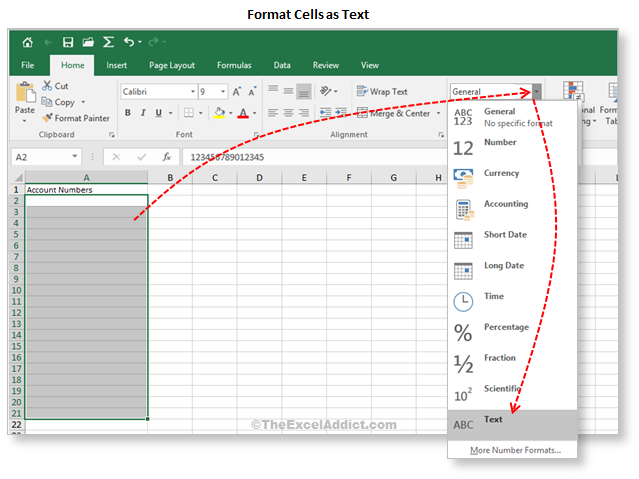Click the Copy button
The height and width of the screenshot is (479, 639).
59,102
